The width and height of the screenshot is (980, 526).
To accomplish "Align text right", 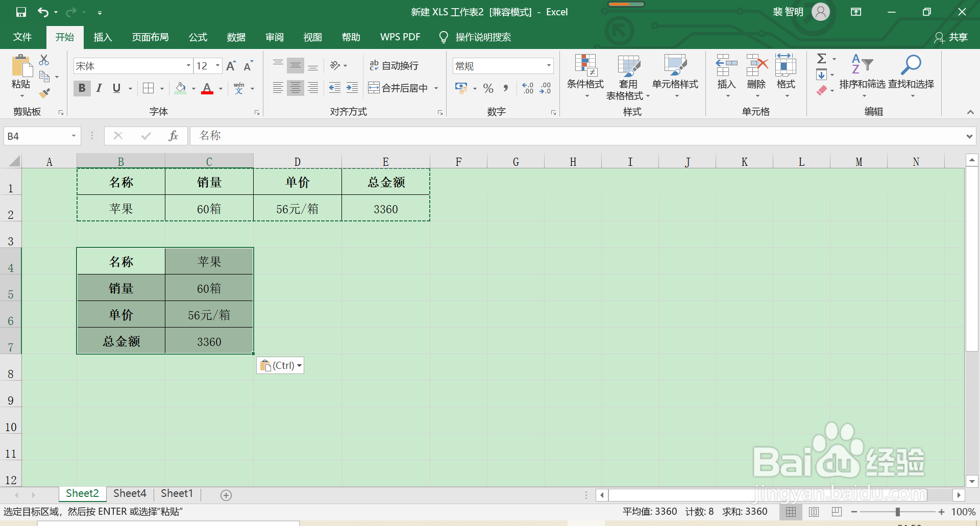I will pos(313,88).
